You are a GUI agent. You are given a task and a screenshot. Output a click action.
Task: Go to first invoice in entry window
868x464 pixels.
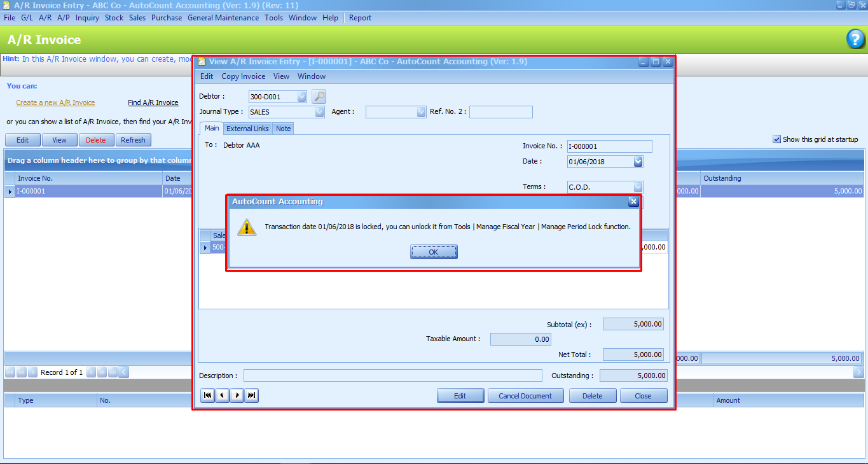click(x=207, y=396)
